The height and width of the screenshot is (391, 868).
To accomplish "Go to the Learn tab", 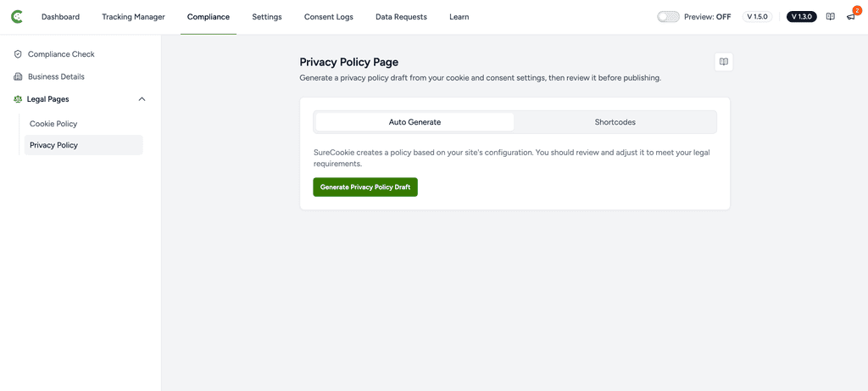I will (x=459, y=17).
